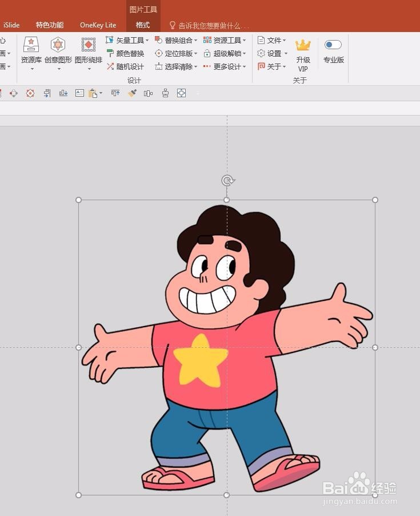
Task: Open the 关于 about menu
Action: [x=271, y=66]
